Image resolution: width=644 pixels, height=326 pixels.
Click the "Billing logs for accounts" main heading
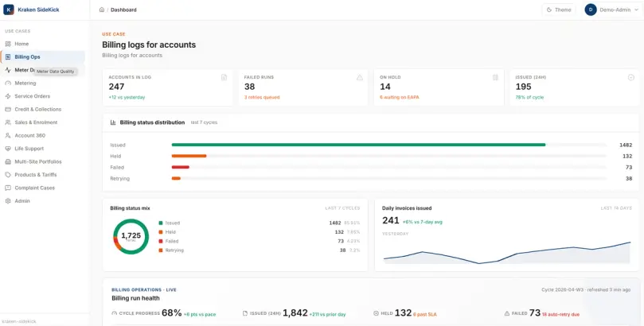pyautogui.click(x=149, y=45)
